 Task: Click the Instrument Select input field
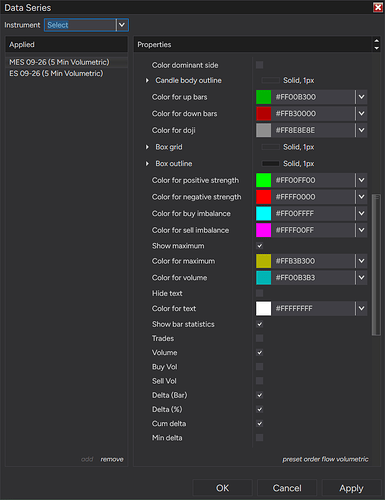(81, 25)
